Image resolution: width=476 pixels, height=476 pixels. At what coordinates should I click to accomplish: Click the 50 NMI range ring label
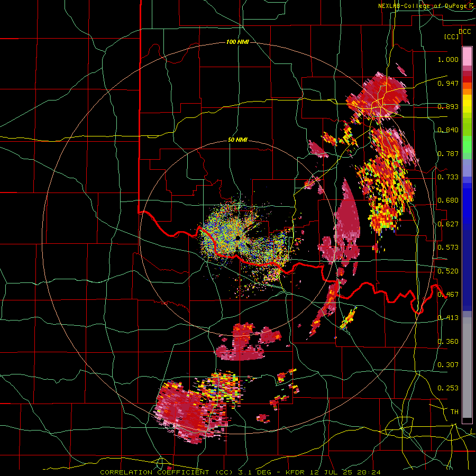(x=237, y=140)
